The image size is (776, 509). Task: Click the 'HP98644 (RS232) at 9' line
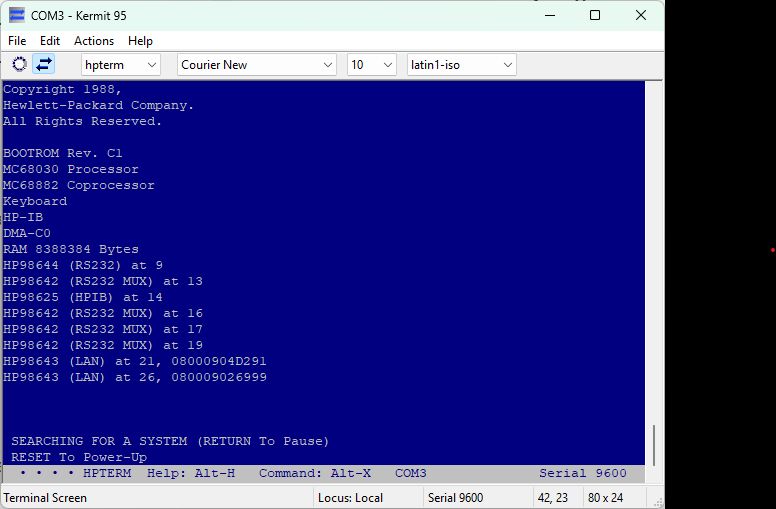click(x=83, y=265)
